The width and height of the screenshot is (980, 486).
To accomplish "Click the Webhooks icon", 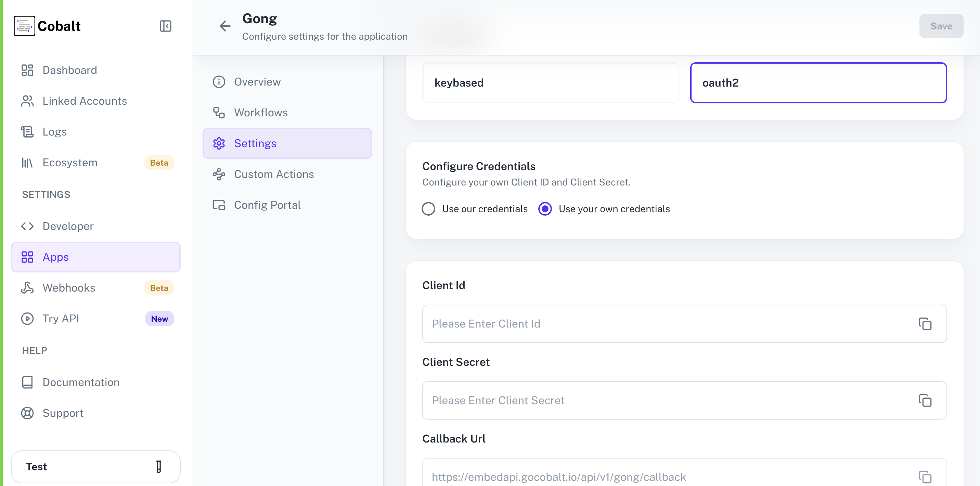I will 27,288.
